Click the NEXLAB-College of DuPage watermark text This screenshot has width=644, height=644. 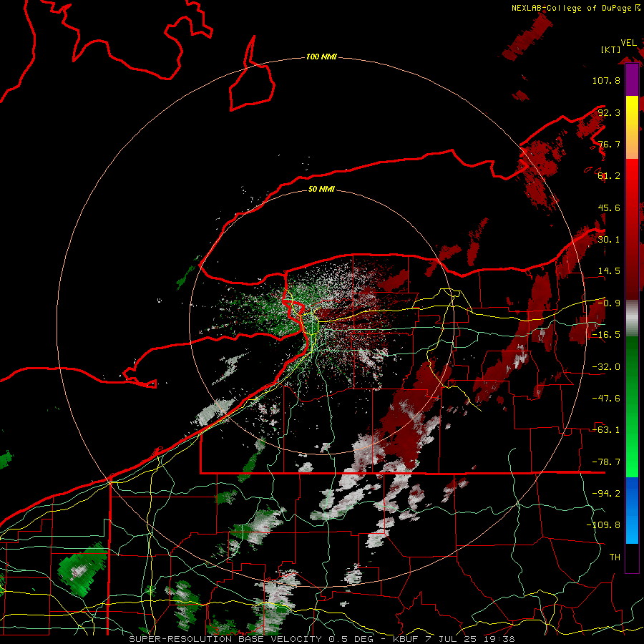point(575,8)
